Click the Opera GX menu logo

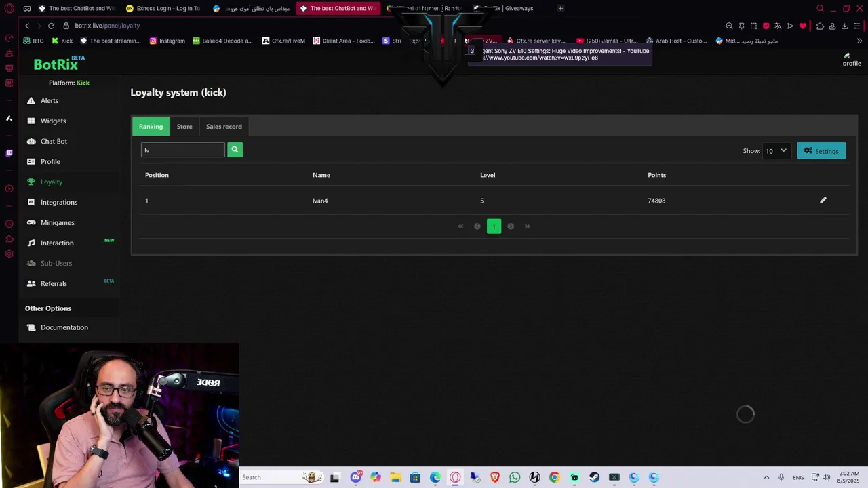(9, 8)
